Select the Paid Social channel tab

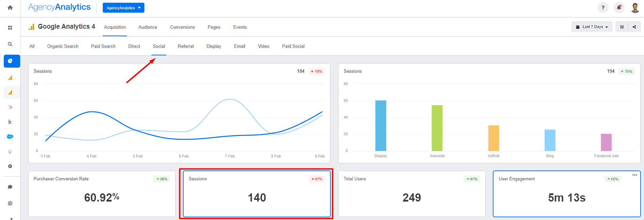pyautogui.click(x=293, y=46)
